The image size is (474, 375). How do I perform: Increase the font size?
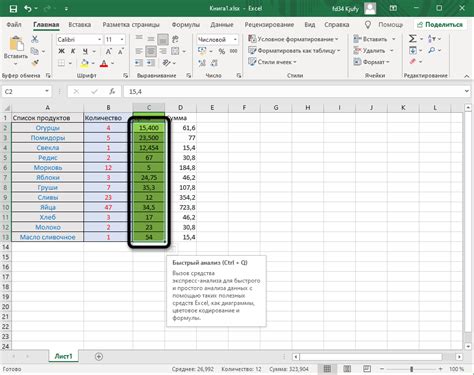coord(109,51)
